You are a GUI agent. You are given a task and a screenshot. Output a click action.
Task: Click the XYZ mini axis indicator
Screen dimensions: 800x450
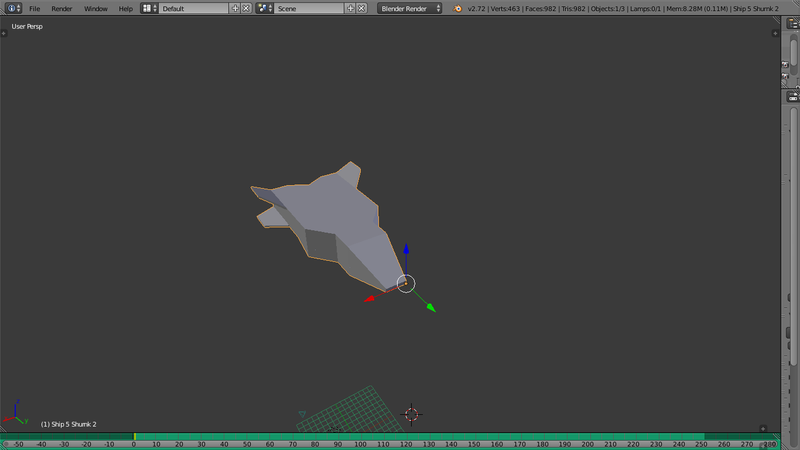(16, 413)
